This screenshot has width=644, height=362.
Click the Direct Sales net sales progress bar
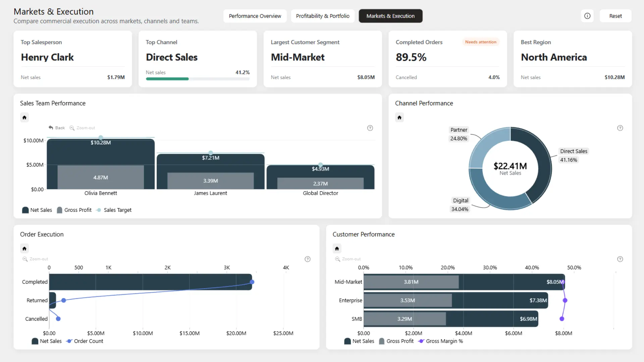coord(198,79)
